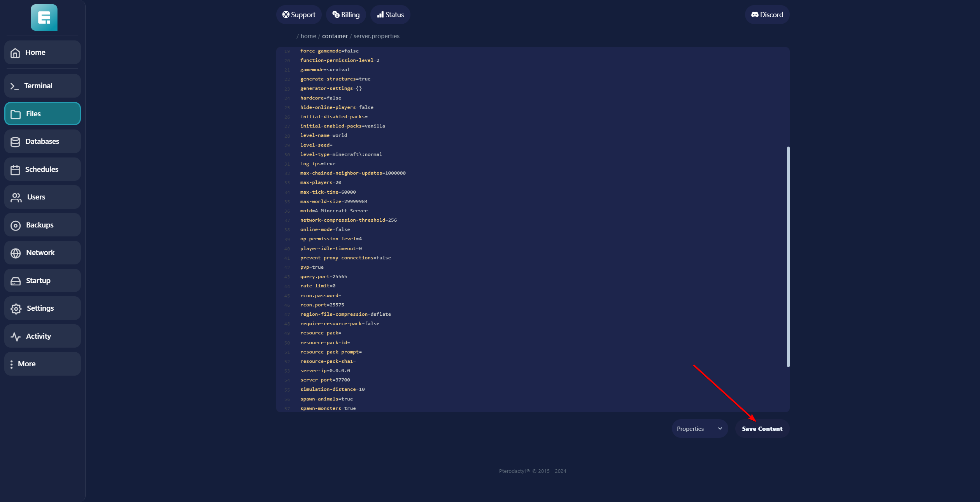Click the editor vertical scrollbar

point(788,257)
